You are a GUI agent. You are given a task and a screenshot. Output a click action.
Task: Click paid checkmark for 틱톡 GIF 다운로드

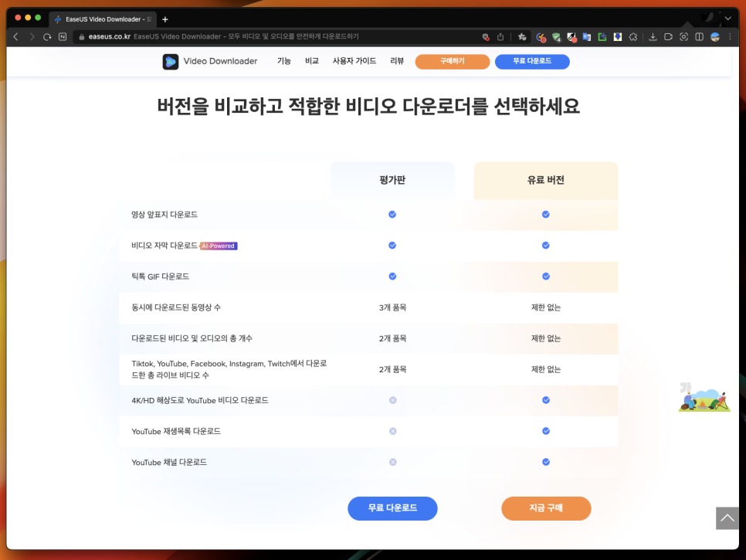click(x=546, y=277)
